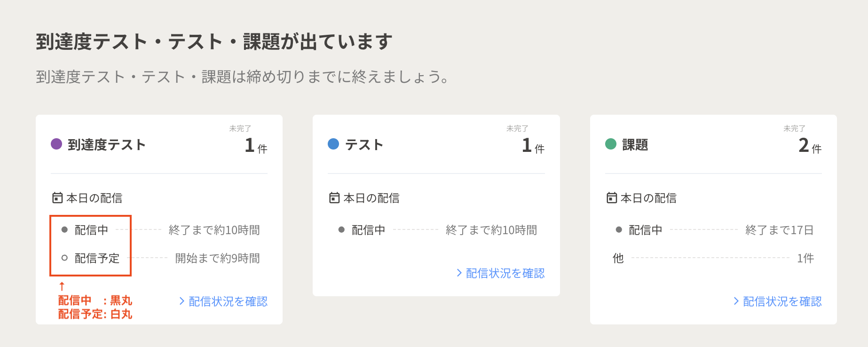The width and height of the screenshot is (868, 347).
Task: Click chevron before 配信状況を確認 in テスト card
Action: (x=459, y=273)
